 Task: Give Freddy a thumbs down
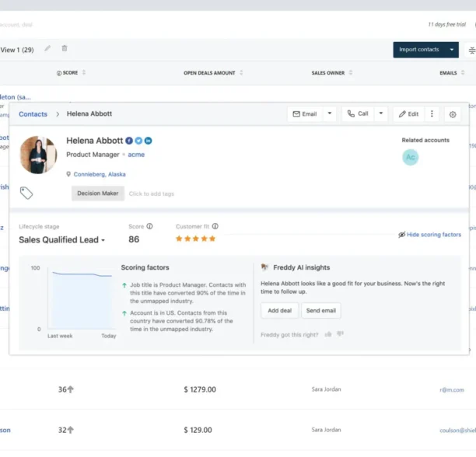[x=341, y=334]
